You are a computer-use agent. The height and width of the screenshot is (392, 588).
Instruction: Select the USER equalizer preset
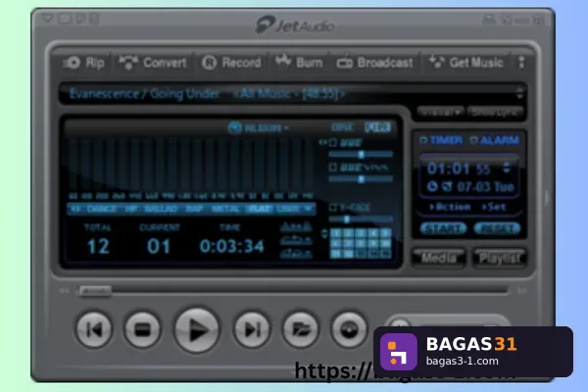coord(288,209)
